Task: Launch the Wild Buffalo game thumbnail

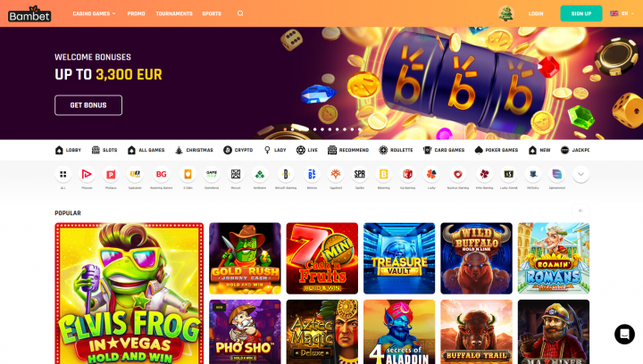Action: click(x=476, y=259)
